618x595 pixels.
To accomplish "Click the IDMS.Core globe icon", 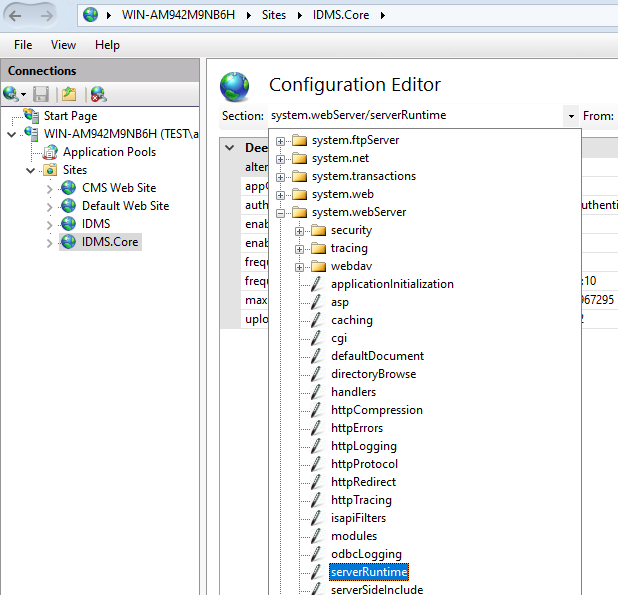I will click(x=69, y=242).
